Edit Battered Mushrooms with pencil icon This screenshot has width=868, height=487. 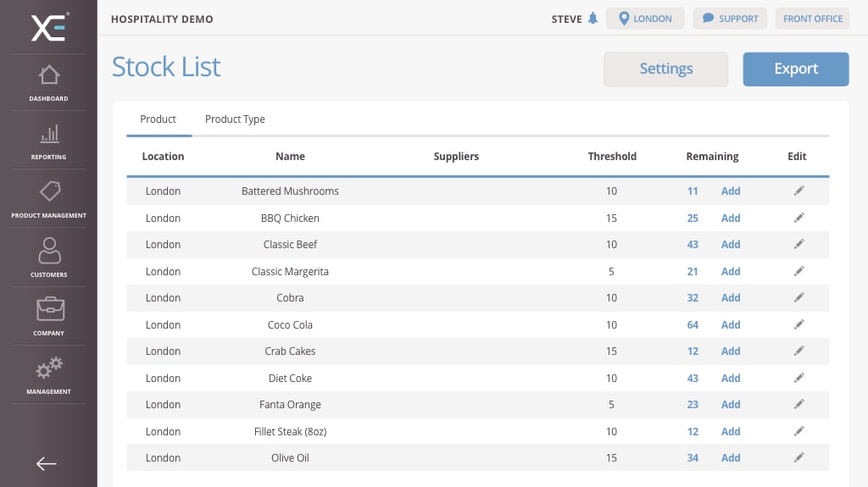click(798, 191)
